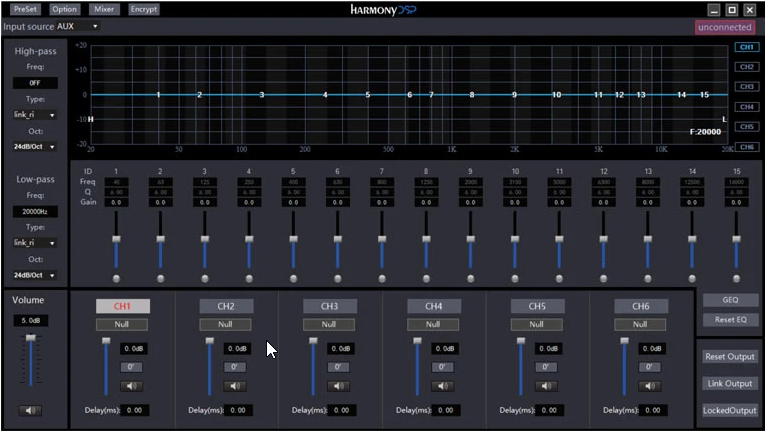765x432 pixels.
Task: Click CH3 0.0dB gain value field
Action: pos(341,349)
